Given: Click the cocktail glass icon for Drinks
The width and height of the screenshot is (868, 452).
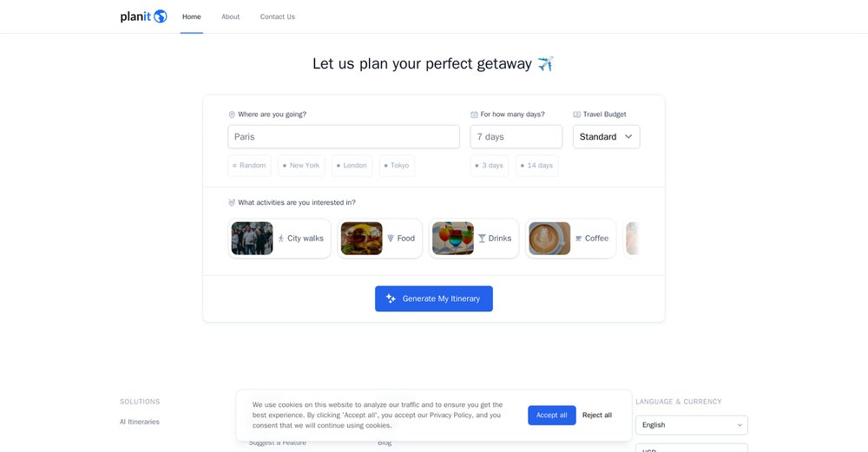Looking at the screenshot, I should click(x=482, y=239).
